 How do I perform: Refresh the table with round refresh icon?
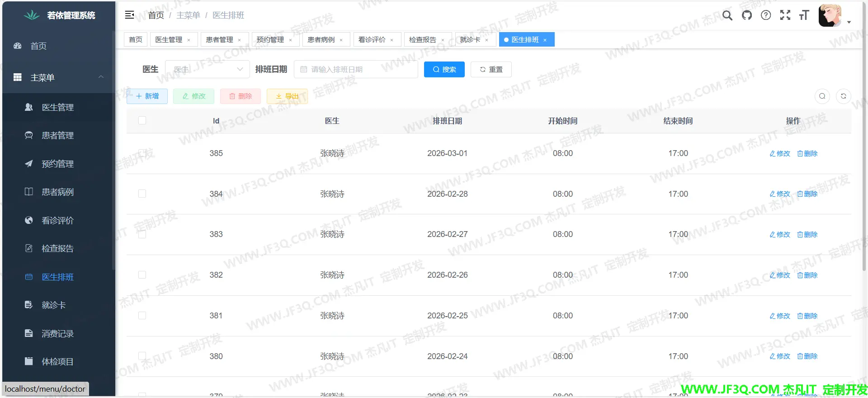843,96
